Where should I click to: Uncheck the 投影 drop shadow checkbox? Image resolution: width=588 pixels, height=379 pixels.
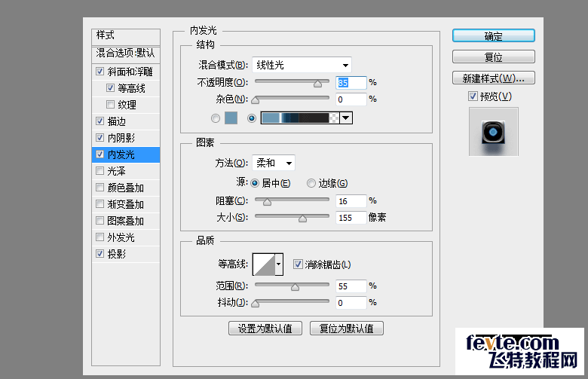tap(100, 254)
